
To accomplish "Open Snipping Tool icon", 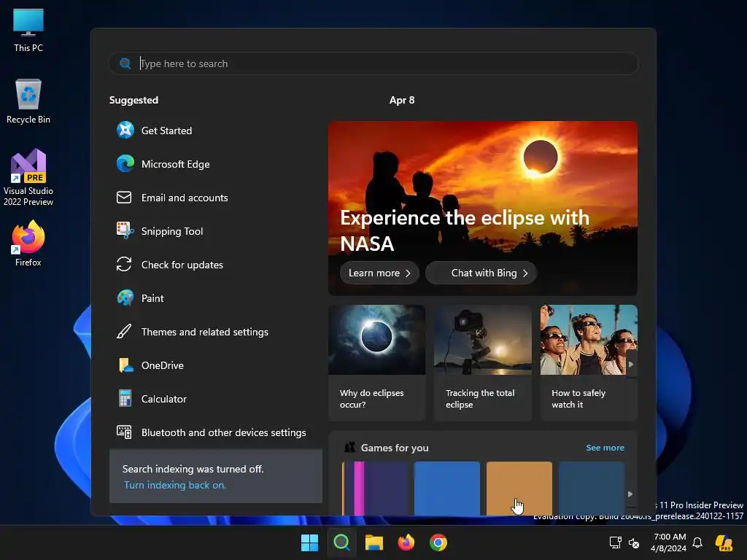I will click(x=125, y=231).
